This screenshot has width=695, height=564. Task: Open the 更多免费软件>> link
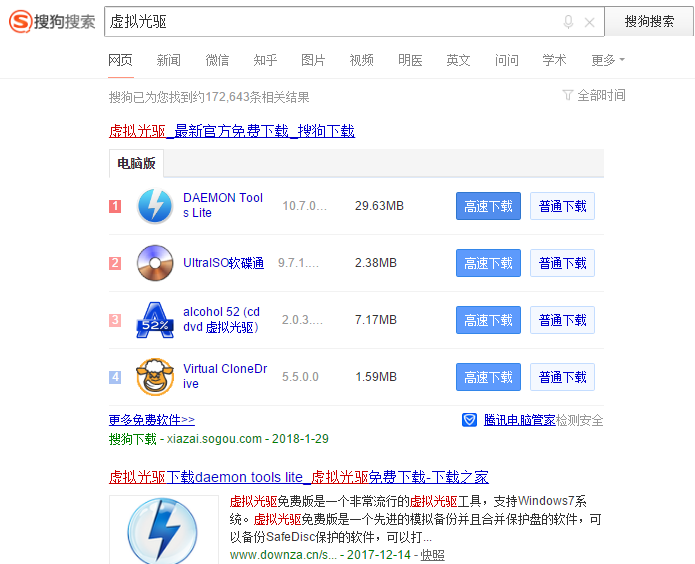[152, 420]
